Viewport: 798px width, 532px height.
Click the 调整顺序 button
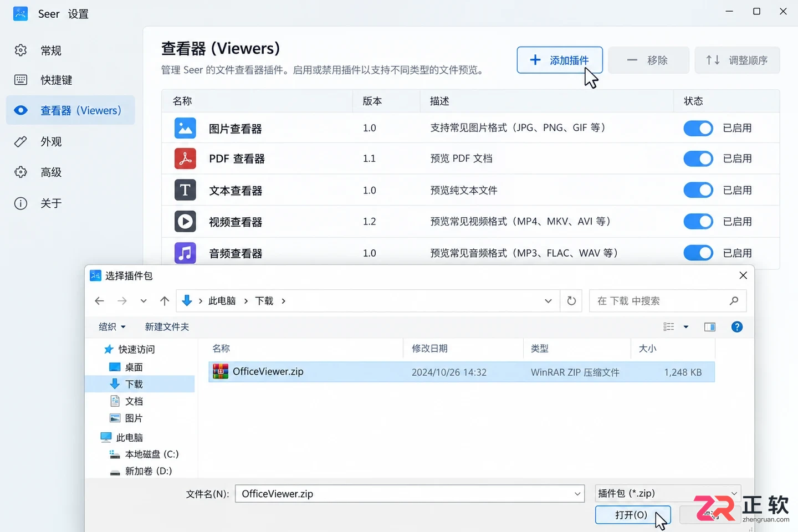point(737,60)
